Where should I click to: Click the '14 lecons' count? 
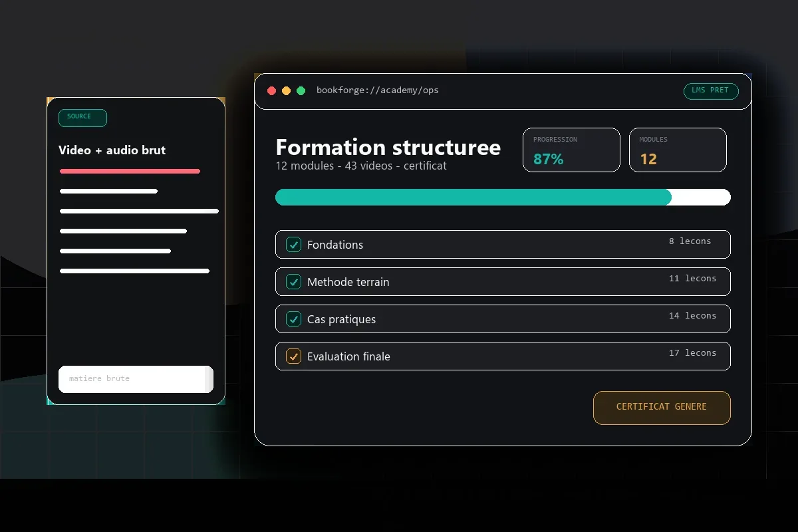(x=692, y=316)
